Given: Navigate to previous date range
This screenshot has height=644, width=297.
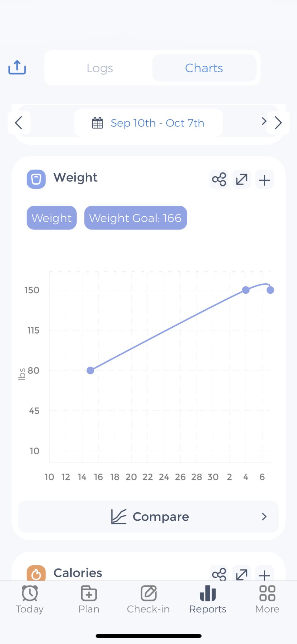Looking at the screenshot, I should 19,123.
